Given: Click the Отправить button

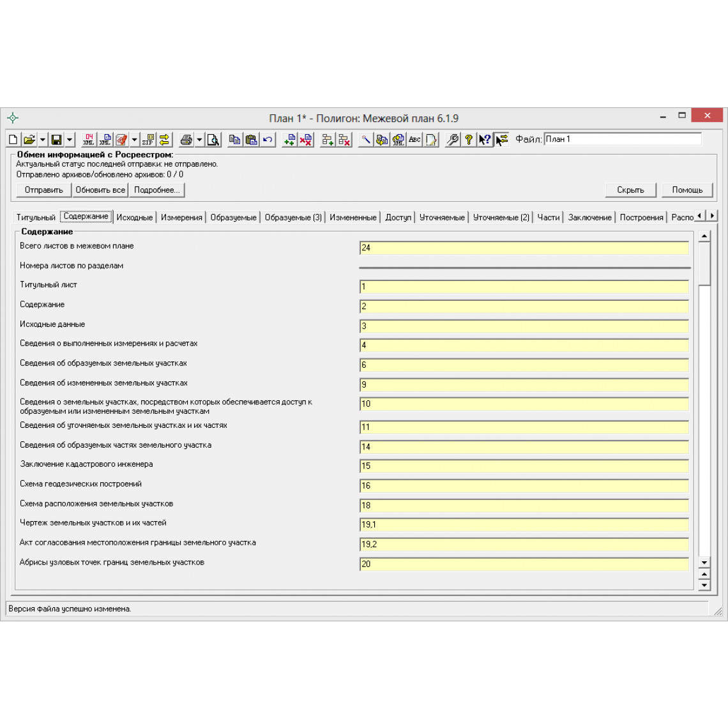Looking at the screenshot, I should (x=43, y=190).
